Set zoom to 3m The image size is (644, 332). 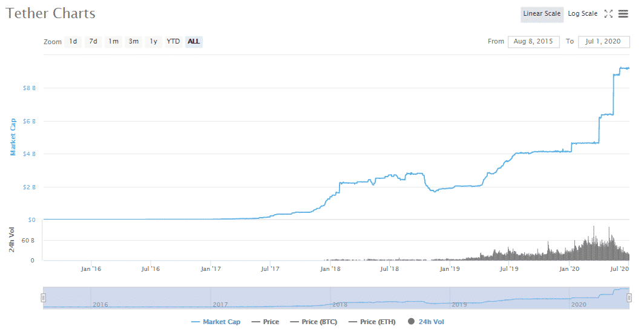click(134, 42)
